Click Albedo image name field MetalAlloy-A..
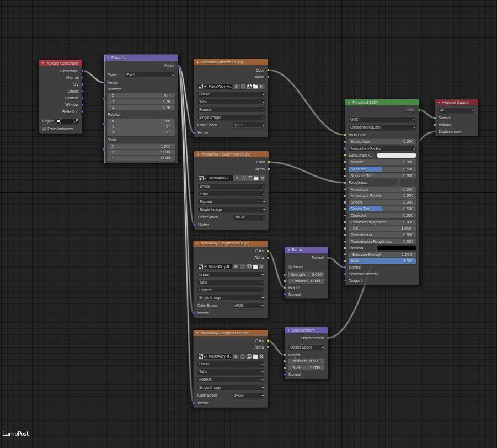 220,86
